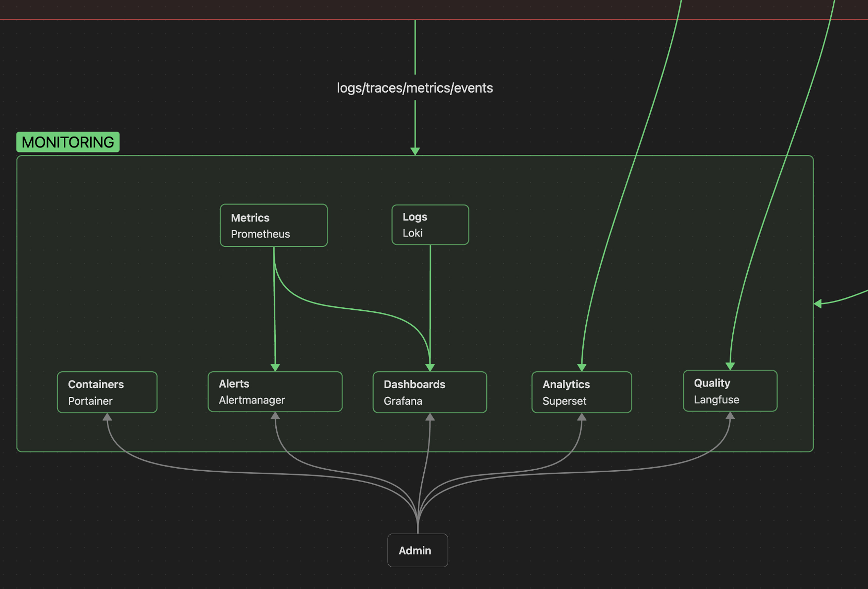The image size is (868, 589).
Task: Click the MONITORING group label
Action: pyautogui.click(x=68, y=142)
